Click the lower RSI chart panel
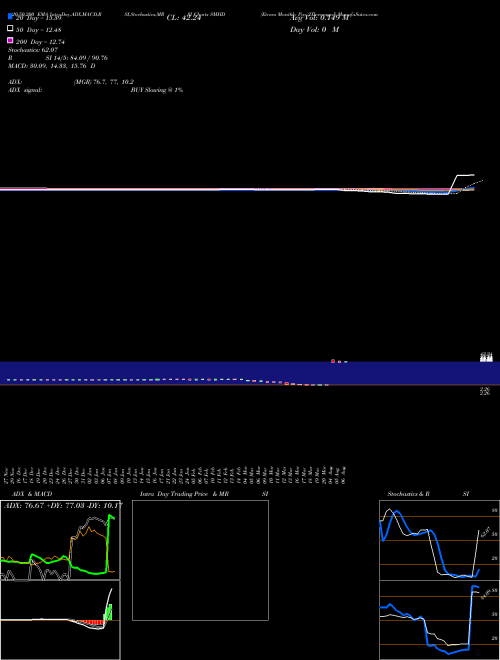The image size is (500, 660). (x=439, y=620)
